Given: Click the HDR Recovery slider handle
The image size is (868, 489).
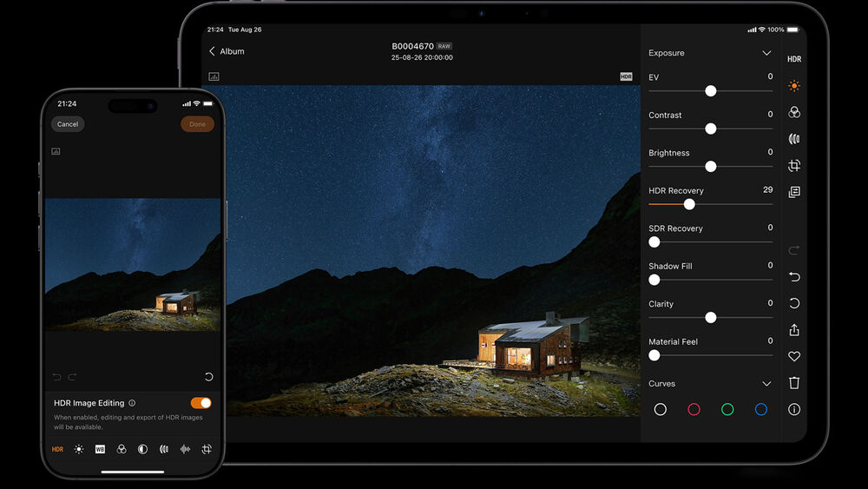Looking at the screenshot, I should coord(689,205).
